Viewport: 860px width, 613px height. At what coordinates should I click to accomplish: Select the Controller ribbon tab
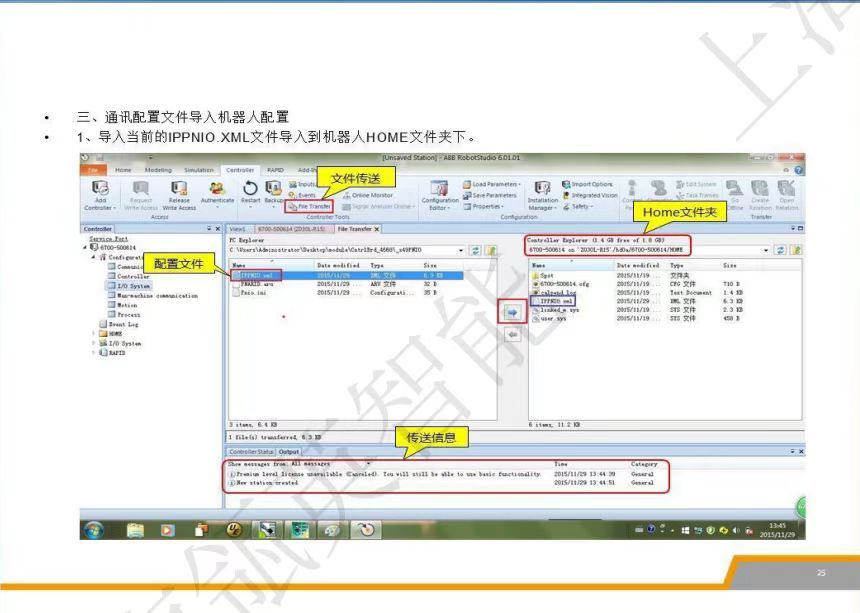240,170
